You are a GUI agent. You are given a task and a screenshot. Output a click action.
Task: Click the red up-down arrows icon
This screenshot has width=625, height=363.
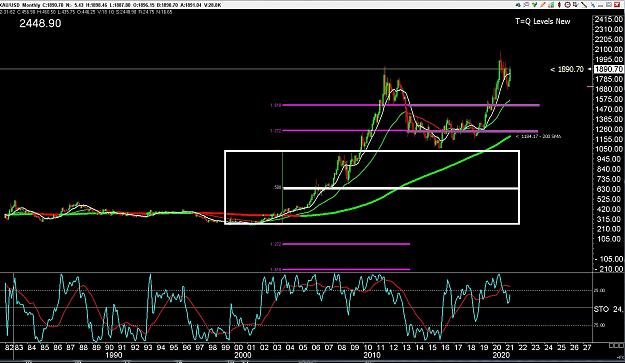(x=559, y=5)
